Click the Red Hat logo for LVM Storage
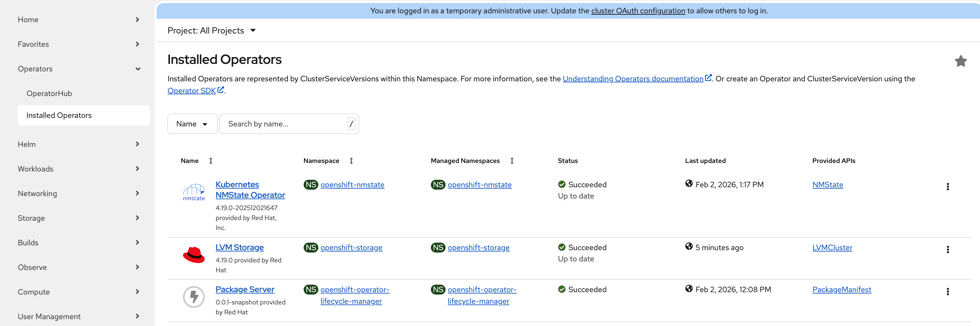The image size is (980, 326). click(194, 255)
